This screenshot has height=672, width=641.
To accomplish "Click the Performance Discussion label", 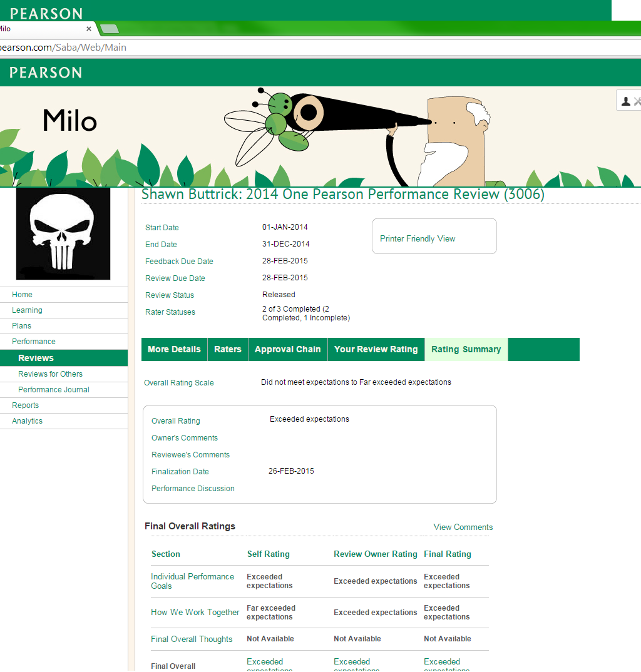I will click(193, 489).
